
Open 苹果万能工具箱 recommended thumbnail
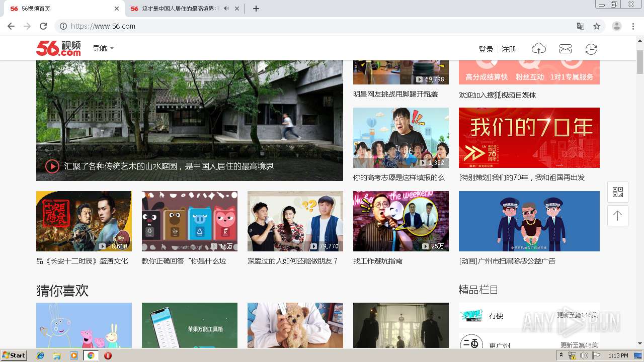click(x=190, y=325)
